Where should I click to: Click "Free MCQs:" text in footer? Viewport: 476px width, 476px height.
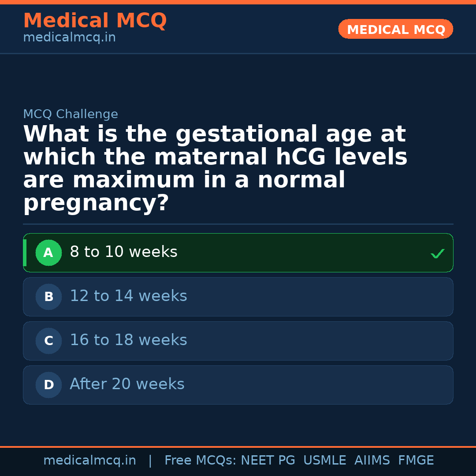tap(200, 461)
